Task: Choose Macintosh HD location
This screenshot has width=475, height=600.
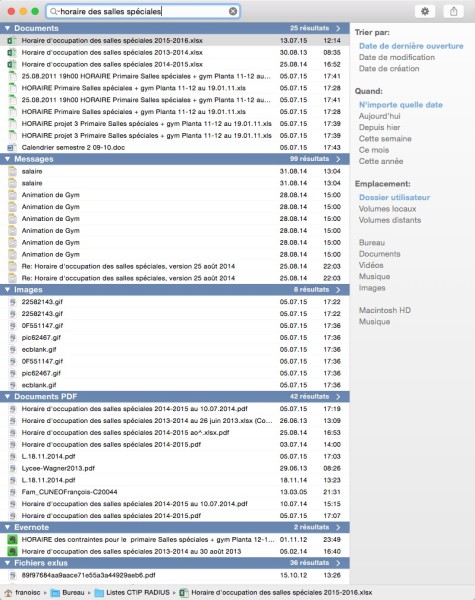Action: pos(384,310)
